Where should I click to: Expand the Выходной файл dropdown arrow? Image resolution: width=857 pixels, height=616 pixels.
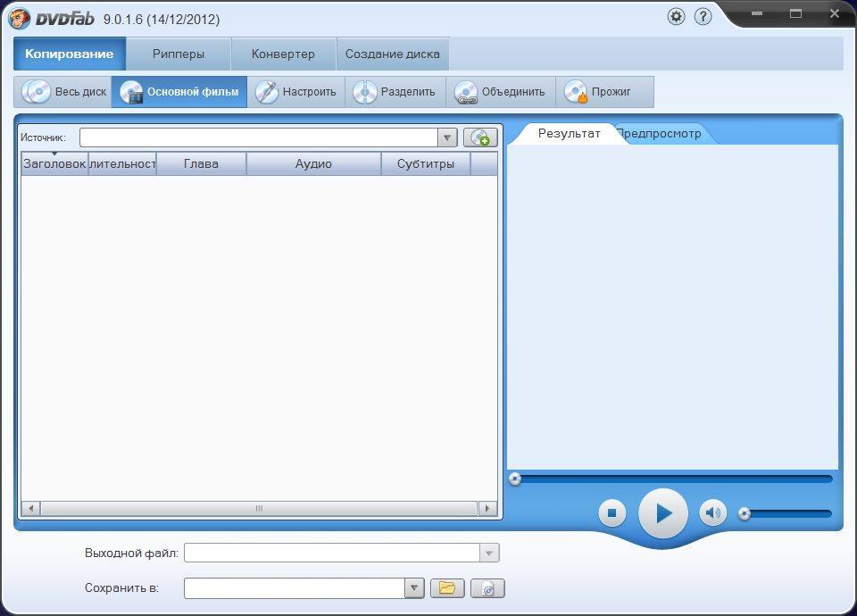(489, 554)
